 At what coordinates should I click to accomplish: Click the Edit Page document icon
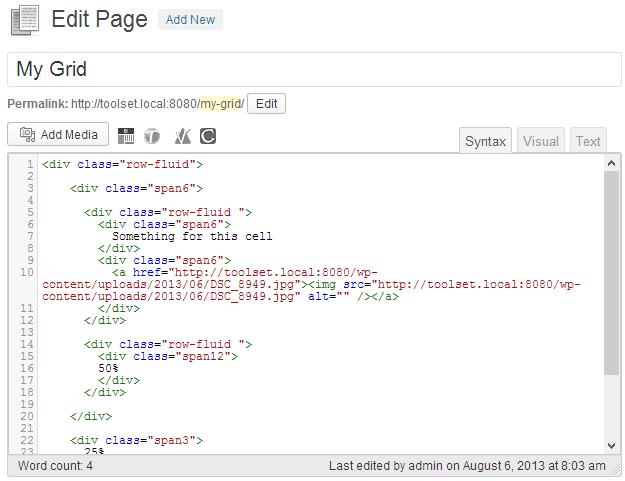pyautogui.click(x=25, y=20)
